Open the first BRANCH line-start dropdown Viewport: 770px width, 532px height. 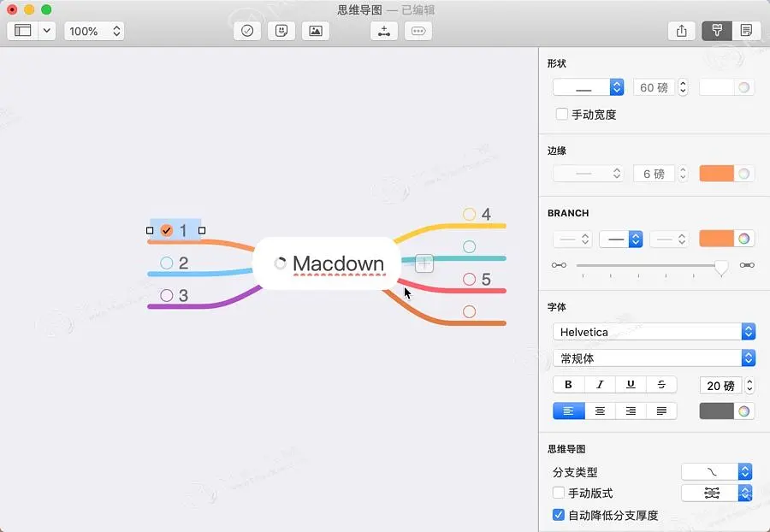[x=572, y=239]
